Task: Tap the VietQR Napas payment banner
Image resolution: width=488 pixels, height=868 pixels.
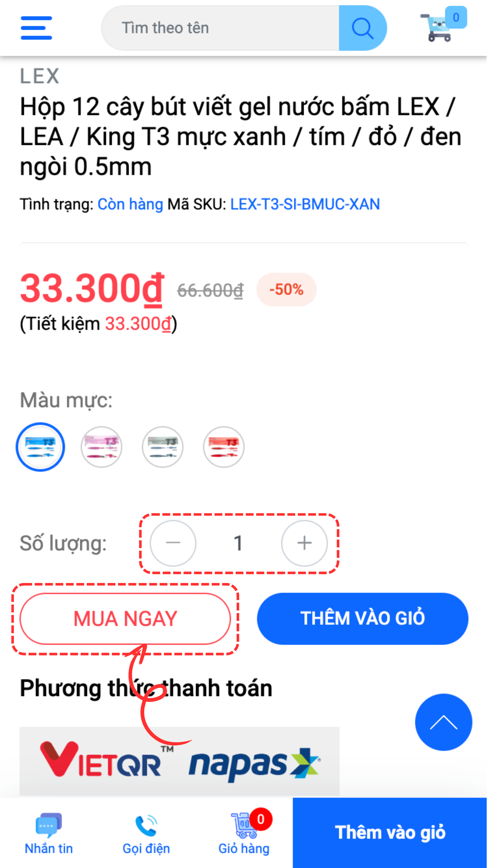Action: 180,762
